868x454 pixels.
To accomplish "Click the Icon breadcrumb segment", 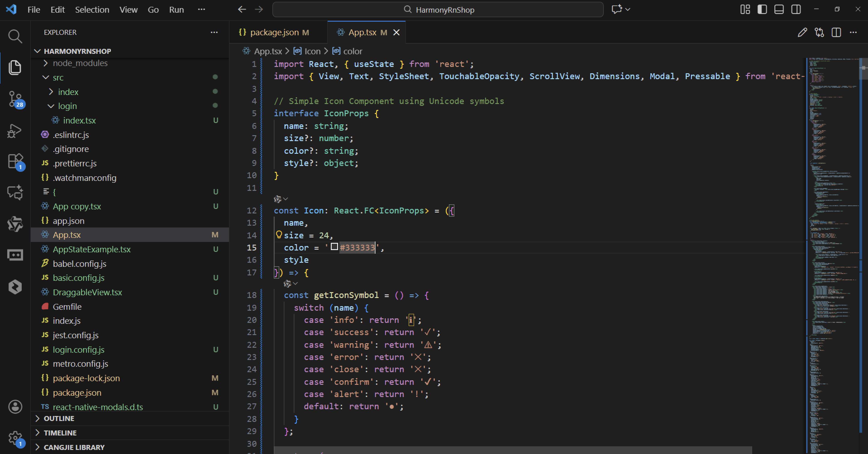I will click(x=312, y=51).
